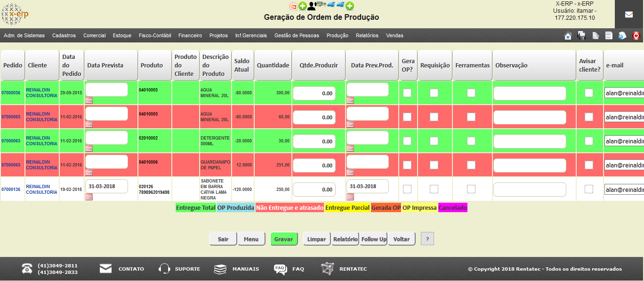Click Data Prevista field showing 31-03-2018
This screenshot has width=644, height=281.
click(106, 186)
